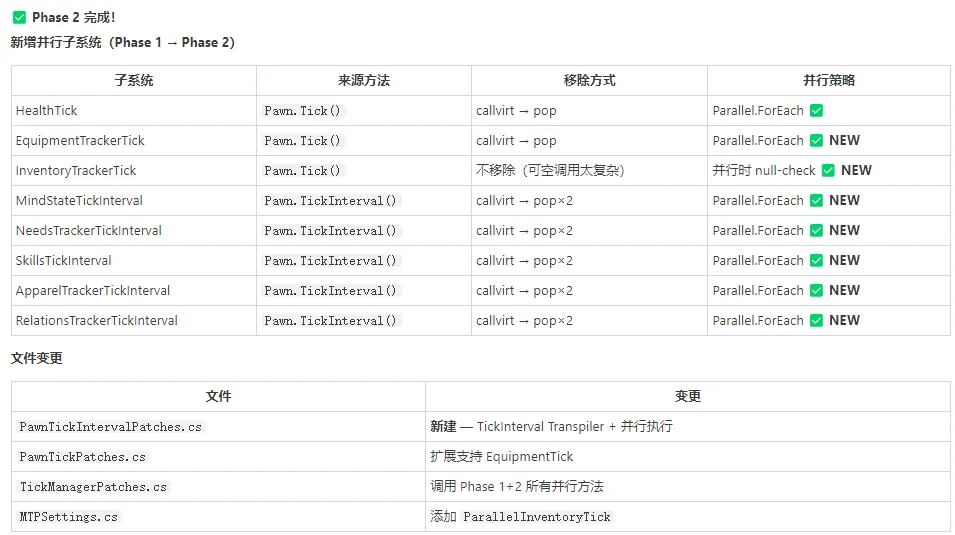Click the green checkmark in the SkillsTickInterval row

pos(817,261)
